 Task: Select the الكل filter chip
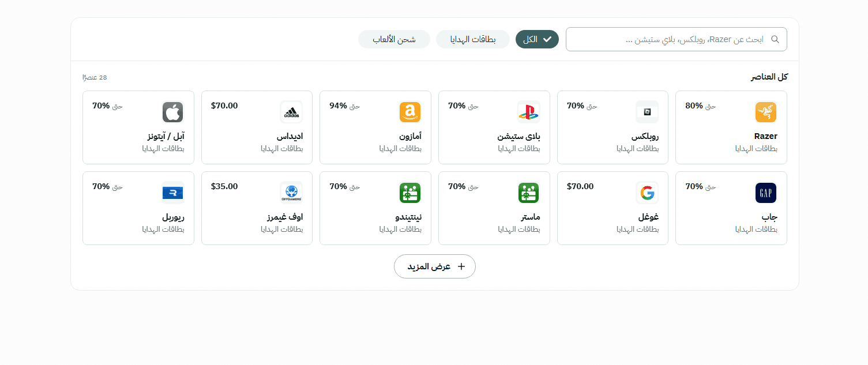click(x=537, y=39)
